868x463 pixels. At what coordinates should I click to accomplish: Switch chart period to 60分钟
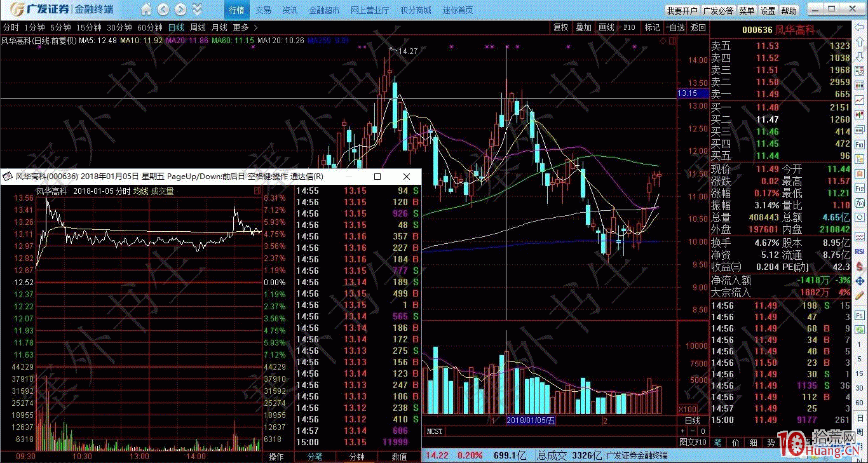(150, 27)
